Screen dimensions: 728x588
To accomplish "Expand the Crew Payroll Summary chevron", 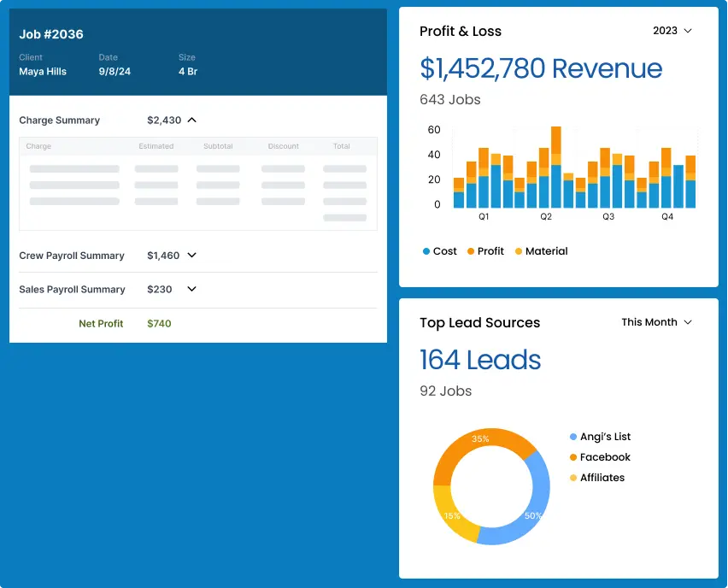I will (x=192, y=256).
